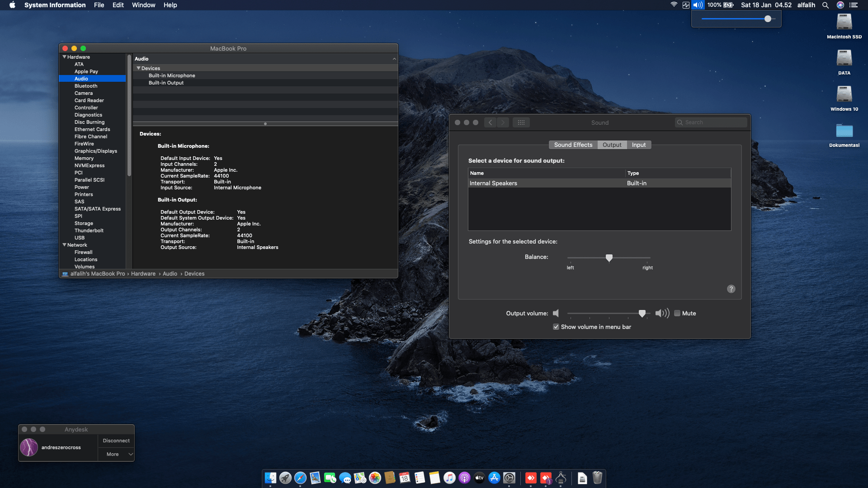Click the Balance slider thumb
868x488 pixels.
[x=609, y=258]
